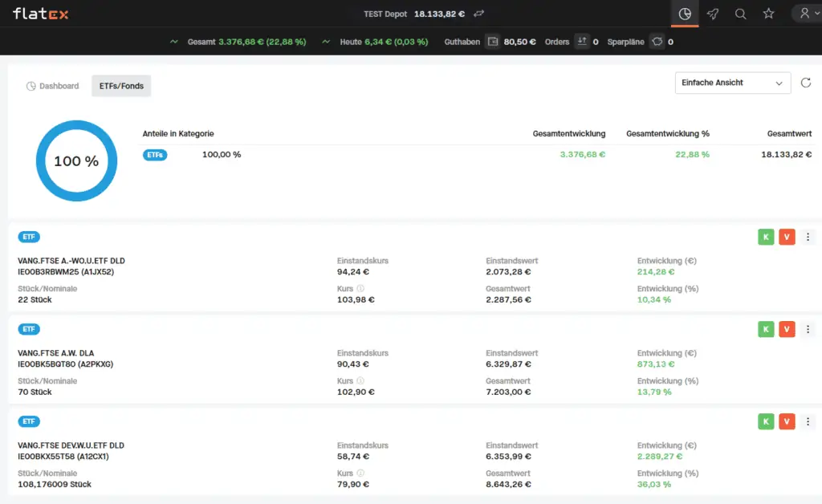Buy VANG.FTSE A.-WO.U.ETF DLD with K button
Image resolution: width=822 pixels, height=504 pixels.
766,237
